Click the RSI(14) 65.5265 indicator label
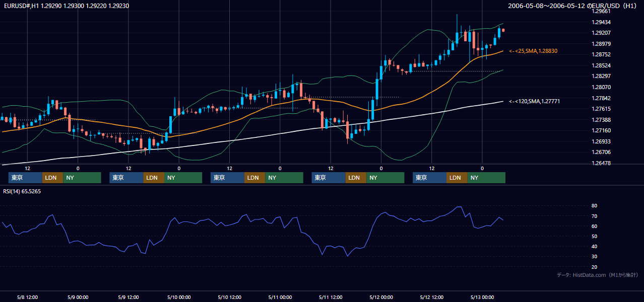The height and width of the screenshot is (302, 644). [22, 192]
